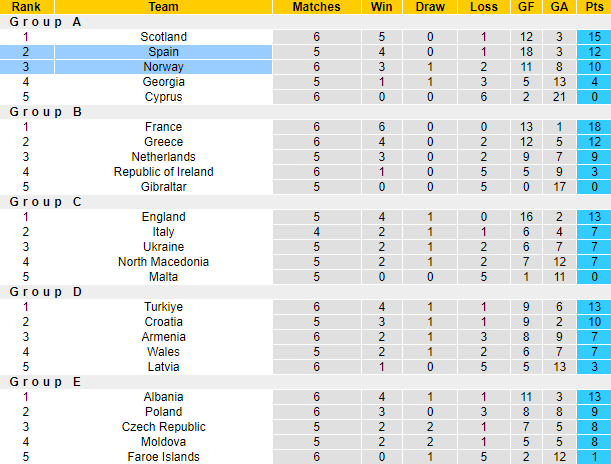Click the Turkiye team name
This screenshot has height=464, width=611.
(163, 307)
